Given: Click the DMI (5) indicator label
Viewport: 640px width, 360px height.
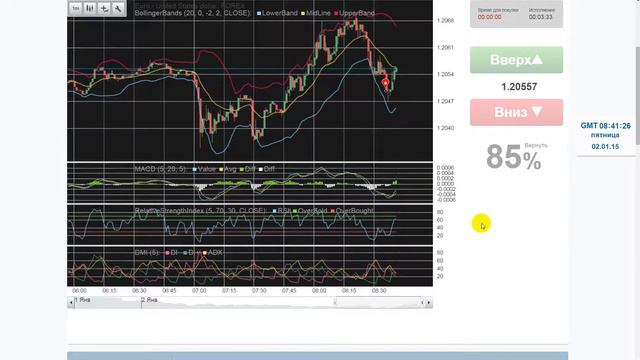Looking at the screenshot, I should pyautogui.click(x=147, y=253).
